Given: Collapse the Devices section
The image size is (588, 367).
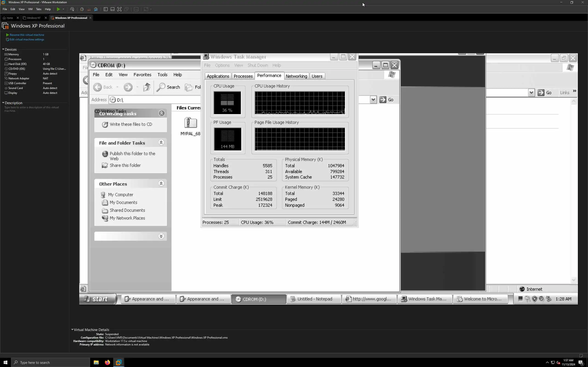Looking at the screenshot, I should coord(3,49).
